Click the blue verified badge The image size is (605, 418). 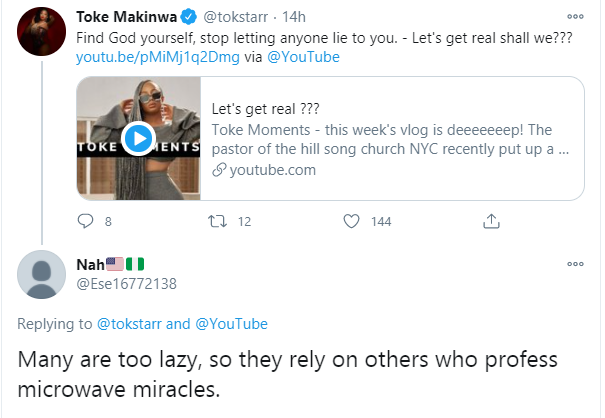click(189, 17)
